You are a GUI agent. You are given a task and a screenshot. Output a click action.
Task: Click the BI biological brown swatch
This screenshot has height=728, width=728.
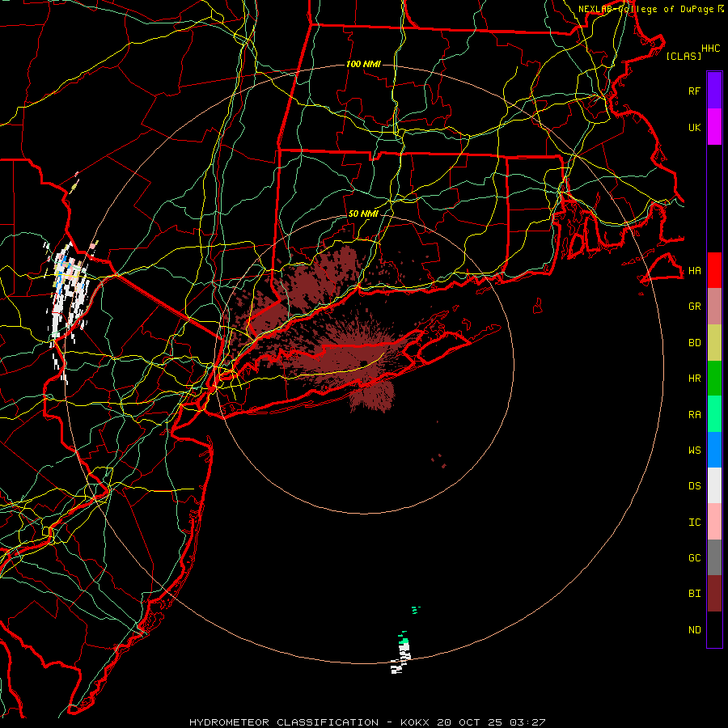point(714,594)
